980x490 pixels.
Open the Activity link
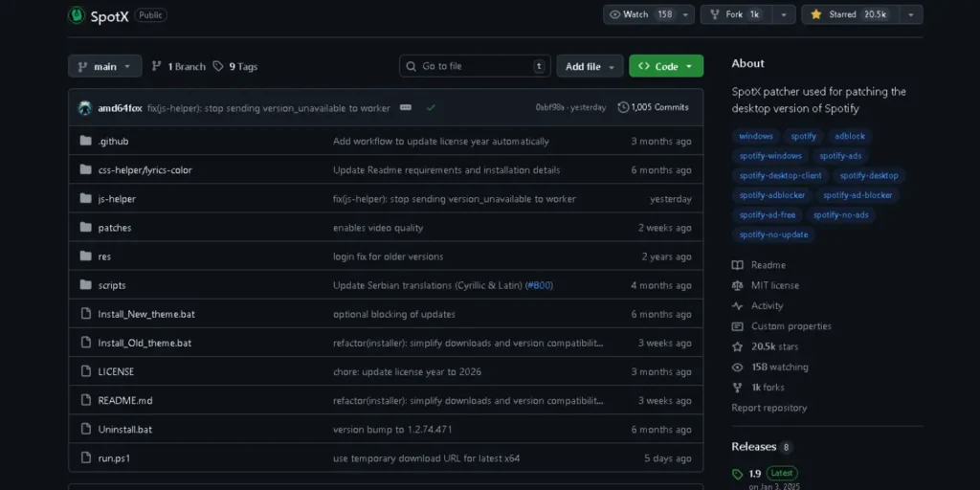758,305
